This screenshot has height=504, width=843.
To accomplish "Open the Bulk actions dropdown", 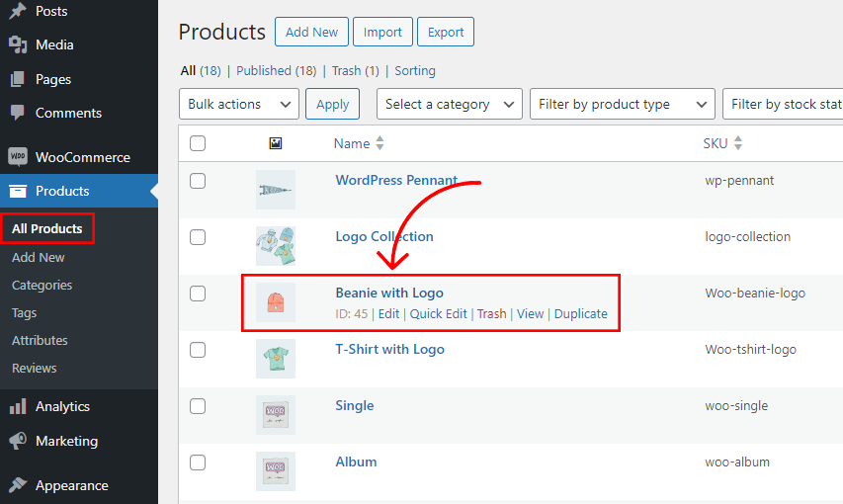I will click(x=239, y=104).
